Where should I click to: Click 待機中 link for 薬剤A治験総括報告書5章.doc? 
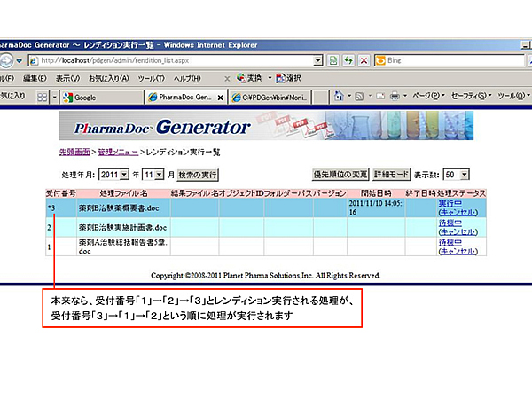pyautogui.click(x=450, y=242)
